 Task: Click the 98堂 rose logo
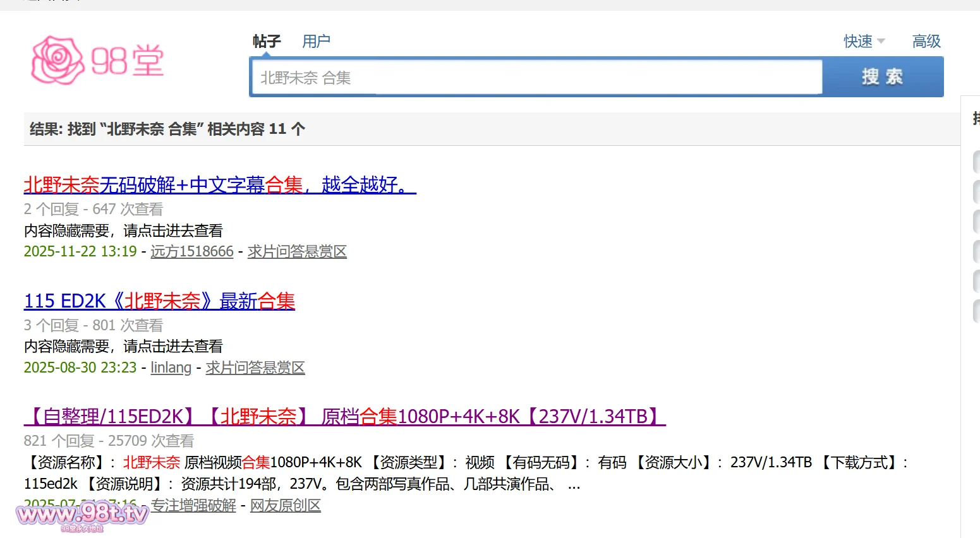click(97, 61)
